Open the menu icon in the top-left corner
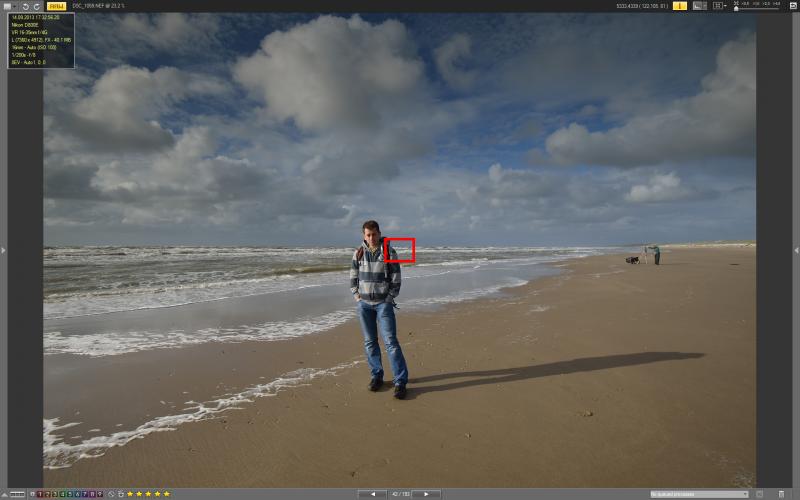Viewport: 800px width, 500px height. (7, 6)
